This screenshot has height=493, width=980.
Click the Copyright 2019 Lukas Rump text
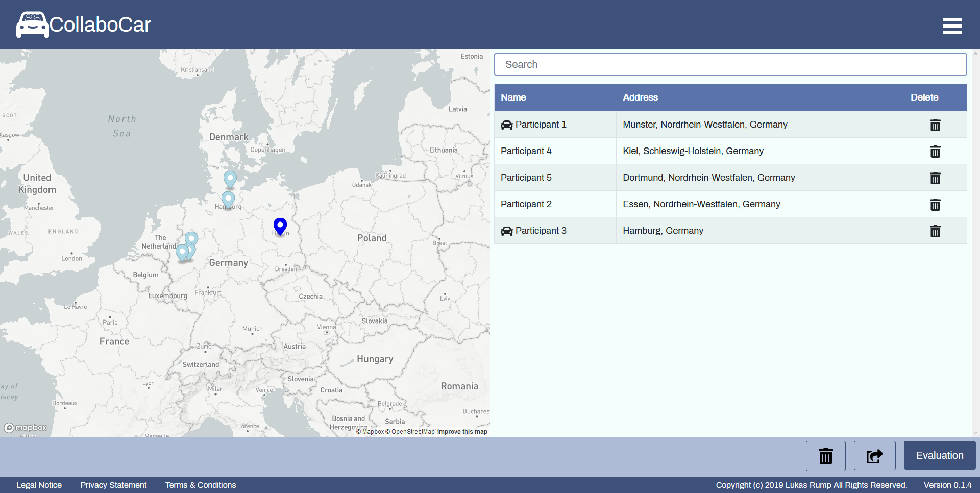811,485
